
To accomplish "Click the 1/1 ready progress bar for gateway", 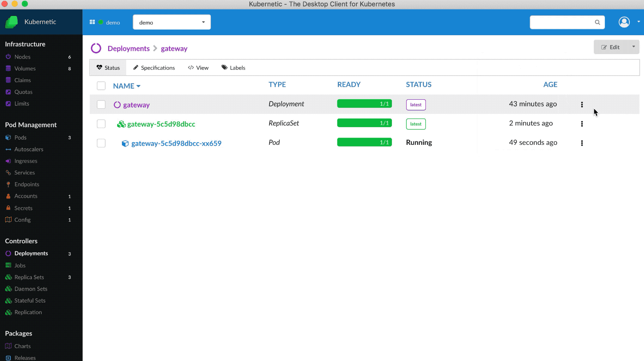I will click(364, 104).
